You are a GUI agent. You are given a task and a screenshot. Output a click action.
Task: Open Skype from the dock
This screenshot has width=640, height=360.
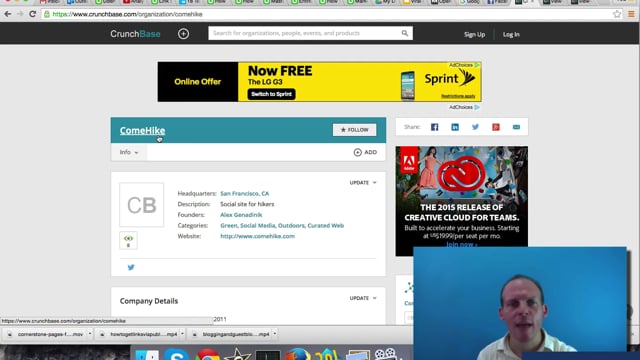click(x=176, y=355)
